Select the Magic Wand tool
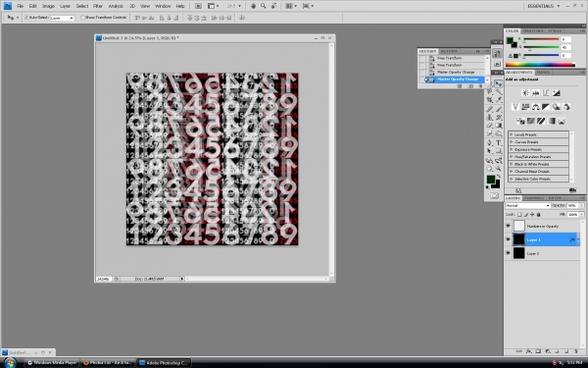The width and height of the screenshot is (588, 368). click(x=499, y=92)
